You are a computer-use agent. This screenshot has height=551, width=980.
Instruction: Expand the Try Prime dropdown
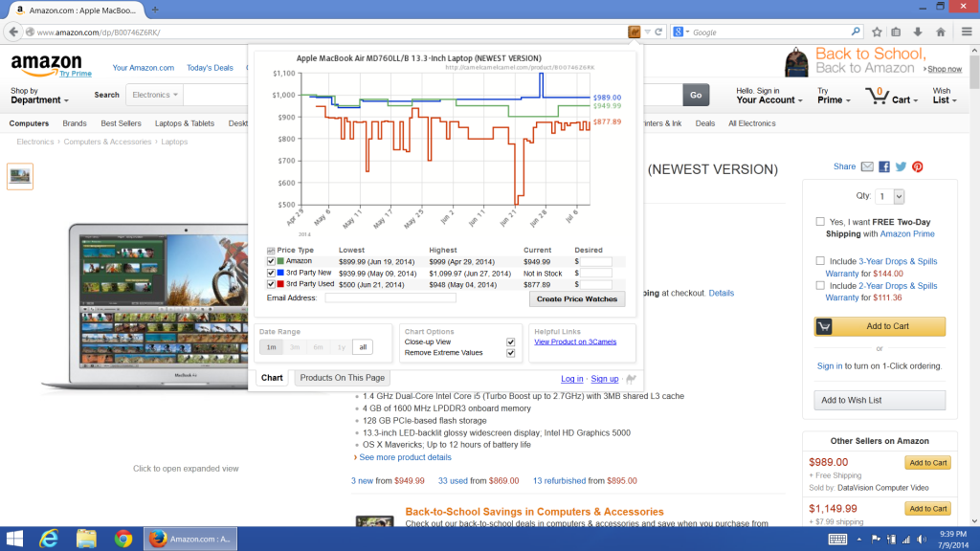834,96
